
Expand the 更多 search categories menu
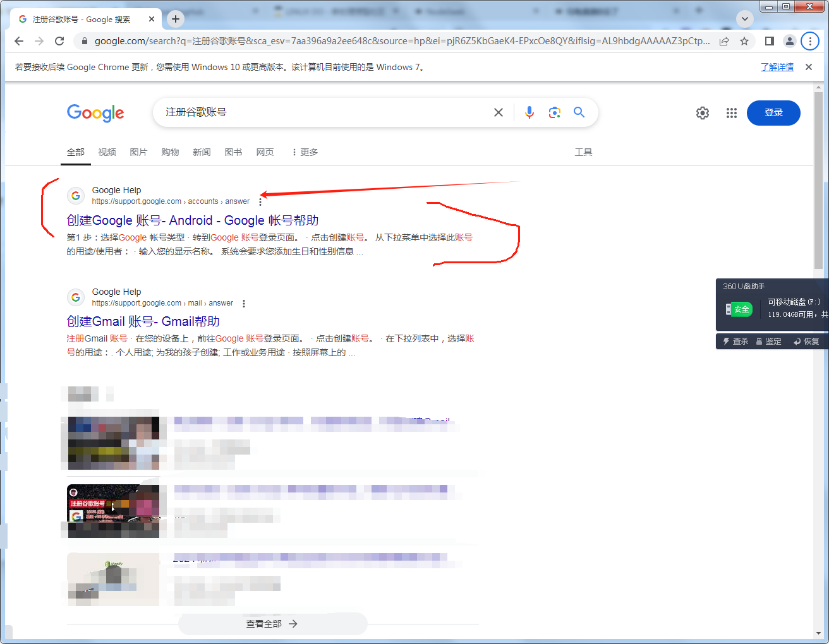tap(304, 152)
